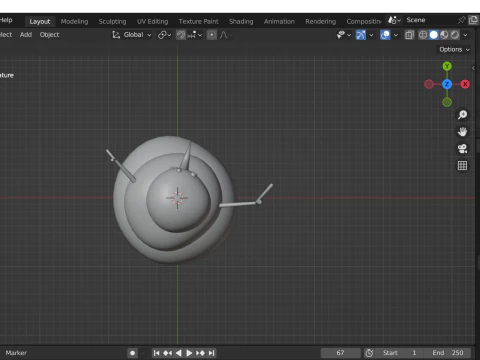Click the red X axis on the gizmo
The width and height of the screenshot is (480, 360).
(465, 84)
